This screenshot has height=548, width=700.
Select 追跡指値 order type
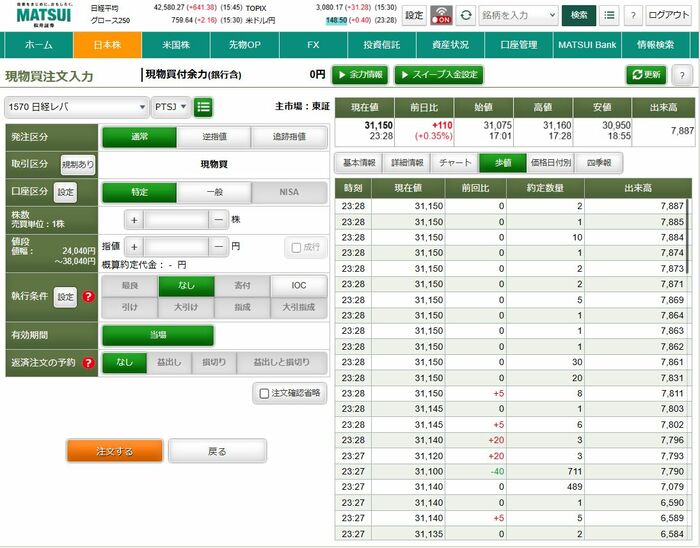(x=289, y=137)
